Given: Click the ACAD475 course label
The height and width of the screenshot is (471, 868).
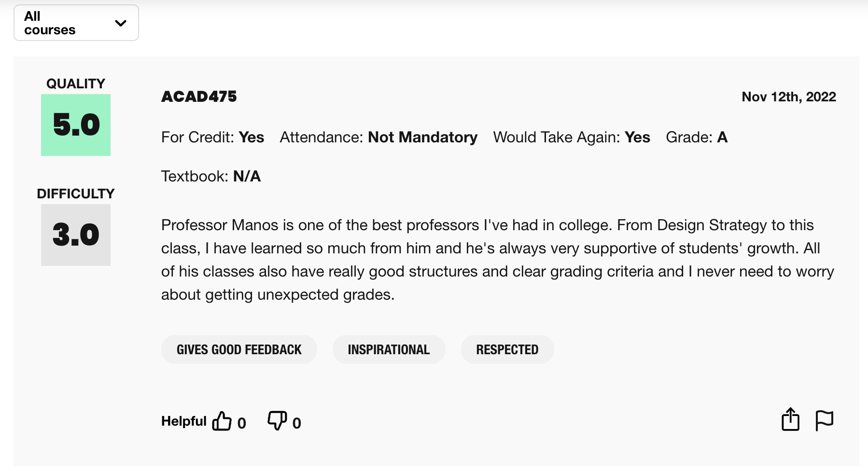Looking at the screenshot, I should (x=199, y=96).
